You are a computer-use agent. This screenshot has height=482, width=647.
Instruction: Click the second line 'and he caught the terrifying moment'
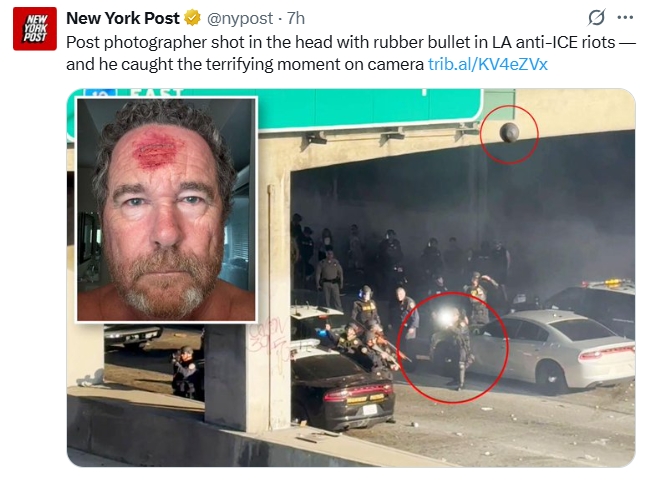(245, 64)
